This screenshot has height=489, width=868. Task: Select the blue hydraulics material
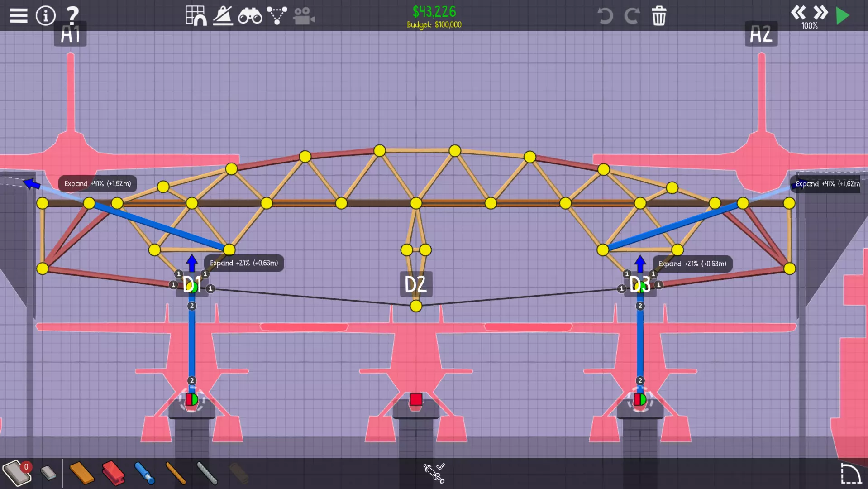pos(145,473)
